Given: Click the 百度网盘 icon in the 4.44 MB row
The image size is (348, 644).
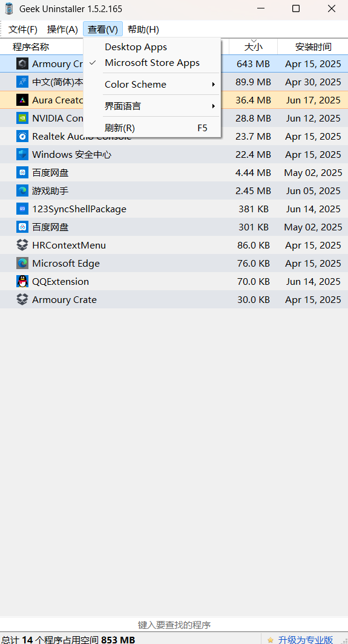Looking at the screenshot, I should point(22,172).
